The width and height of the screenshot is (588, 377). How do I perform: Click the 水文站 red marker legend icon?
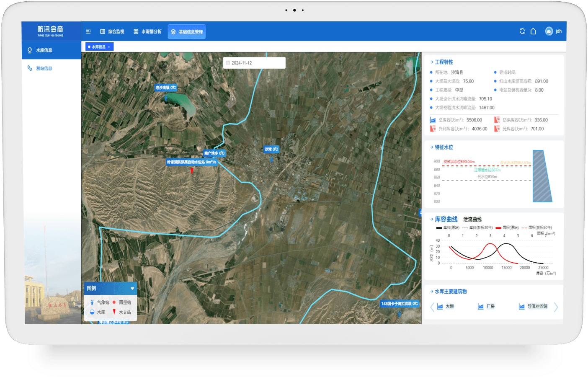point(114,312)
